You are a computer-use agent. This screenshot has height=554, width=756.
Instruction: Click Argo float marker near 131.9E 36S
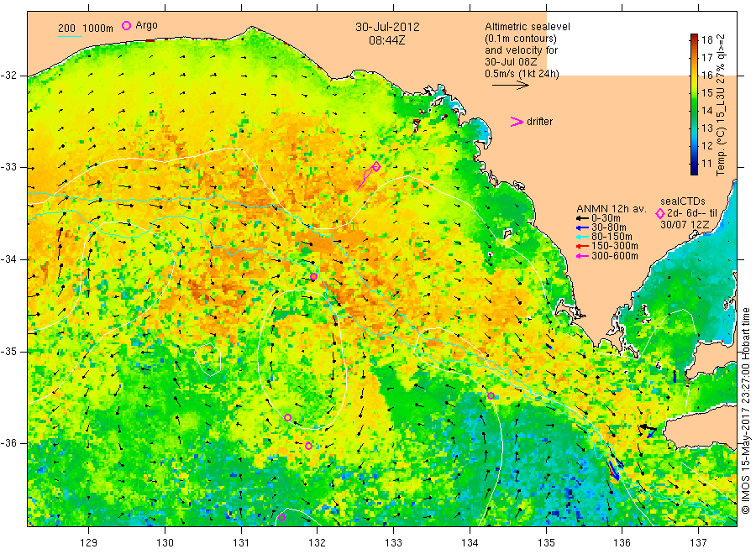coord(308,446)
